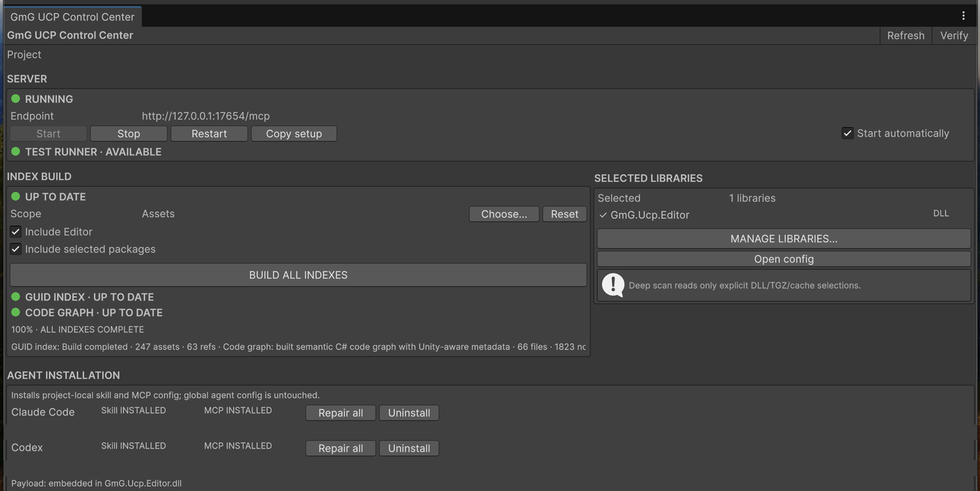
Task: Toggle the Start automatically checkbox
Action: pos(847,133)
